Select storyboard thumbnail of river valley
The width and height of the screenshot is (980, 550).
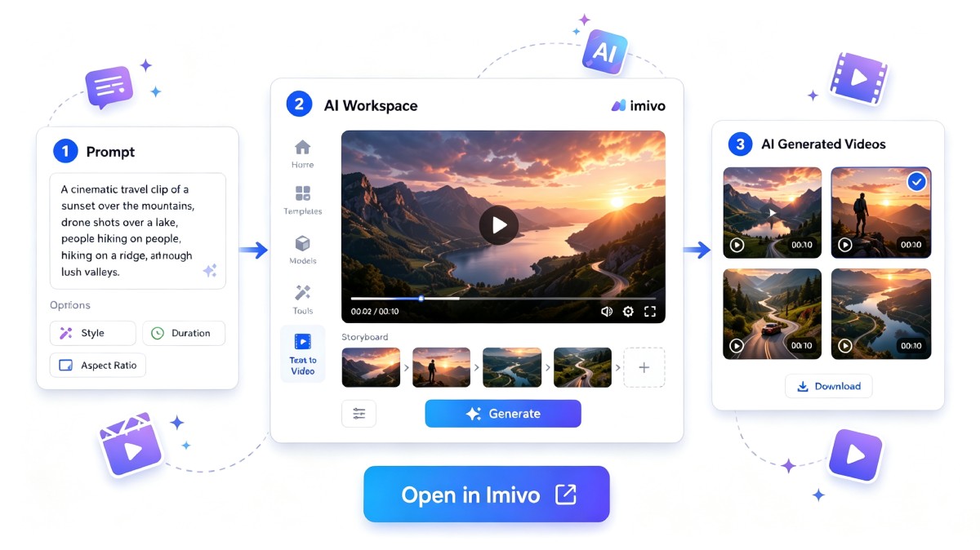512,367
